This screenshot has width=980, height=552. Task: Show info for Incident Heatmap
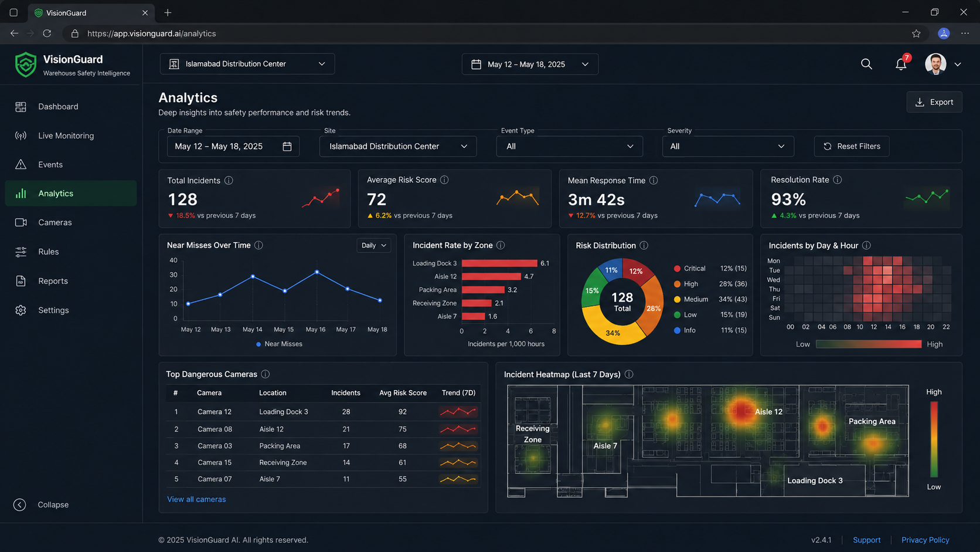[629, 374]
